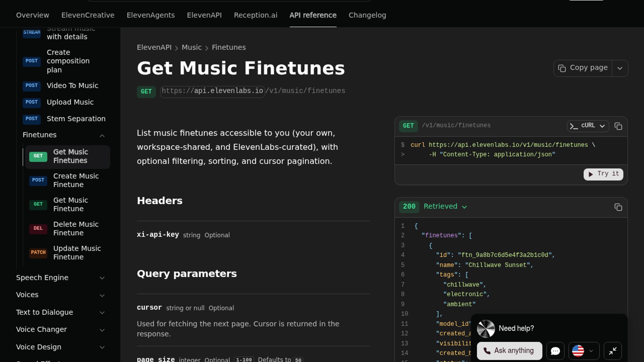This screenshot has width=644, height=362.
Task: Click the ftn_9a8b7c6d5e4f3a2b1c0d id value
Action: point(505,255)
